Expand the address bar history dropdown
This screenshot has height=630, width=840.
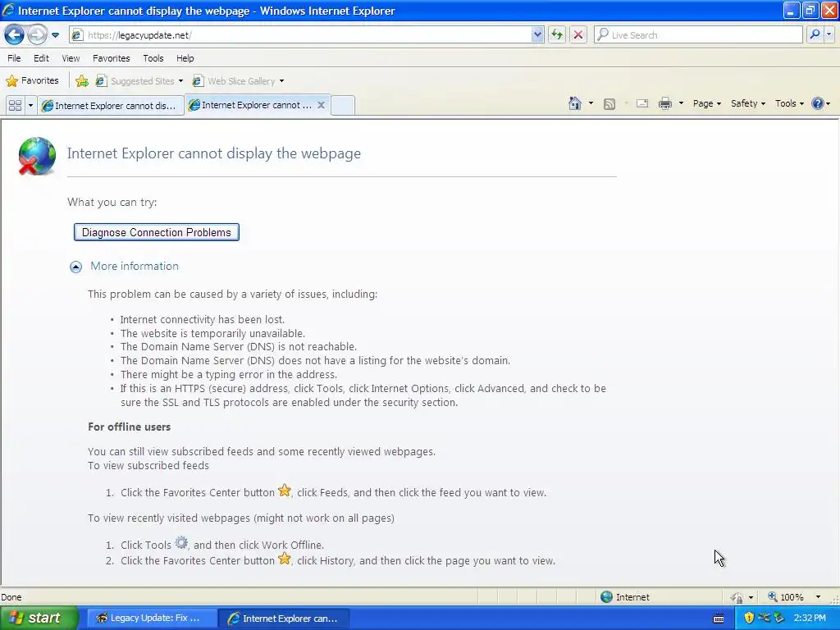tap(537, 35)
